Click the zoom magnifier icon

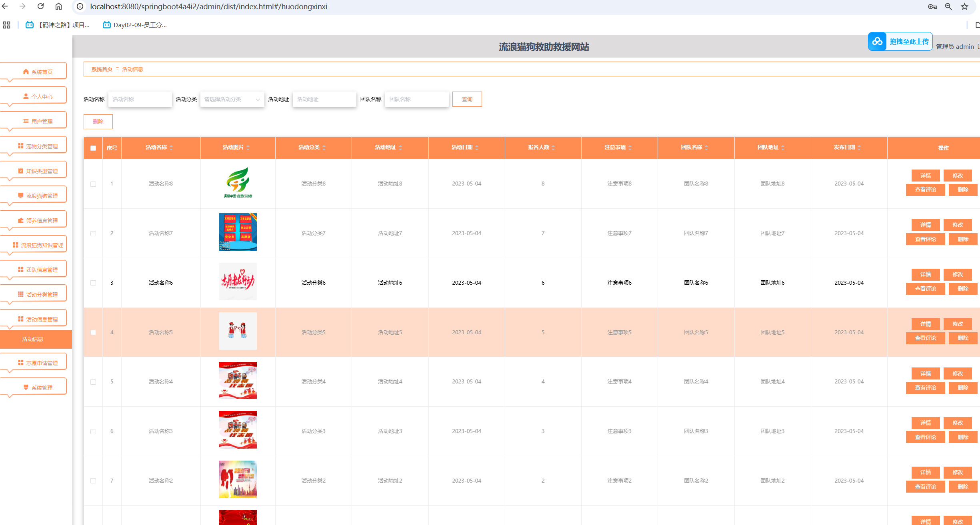tap(948, 6)
